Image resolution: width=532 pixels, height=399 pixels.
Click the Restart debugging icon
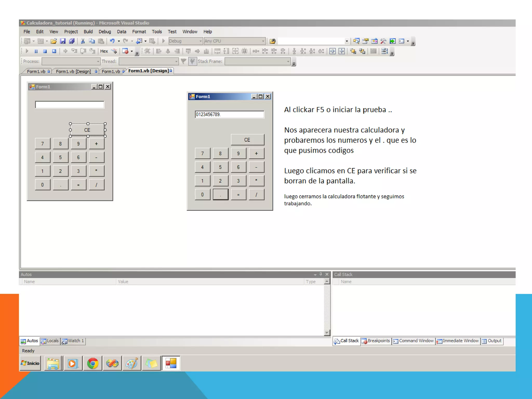(x=54, y=51)
